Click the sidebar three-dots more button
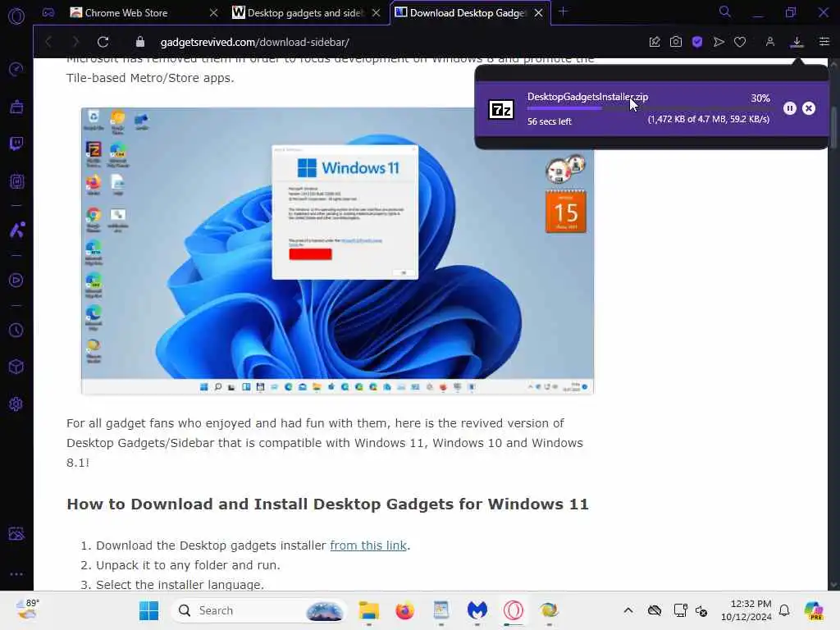This screenshot has width=840, height=630. [16, 573]
